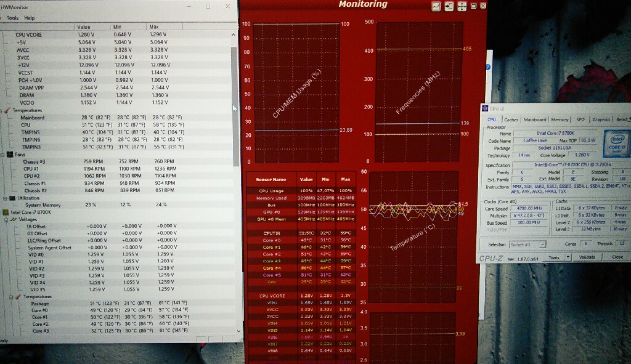Viewport: 631px width, 364px height.
Task: Click the move arrows icon in Monitoring window
Action: pos(462,6)
